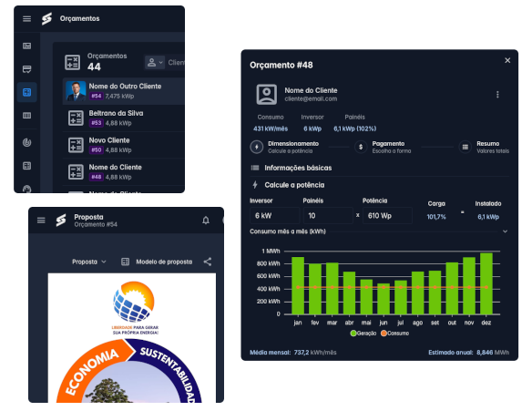The height and width of the screenshot is (411, 532).
Task: Expand the Proposta dropdown
Action: [89, 262]
